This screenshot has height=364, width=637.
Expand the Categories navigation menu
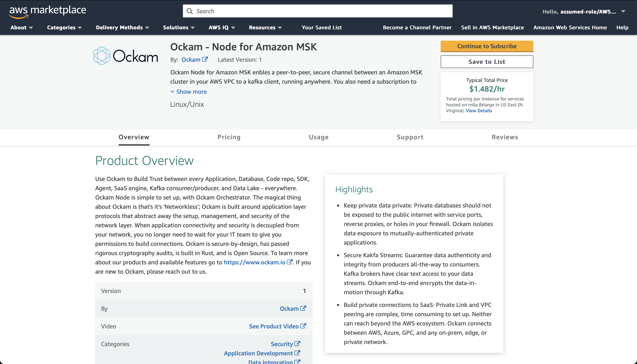pos(64,28)
